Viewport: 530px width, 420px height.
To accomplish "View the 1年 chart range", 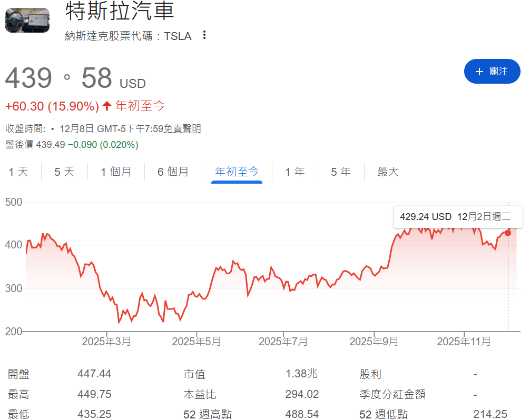I will [x=295, y=172].
